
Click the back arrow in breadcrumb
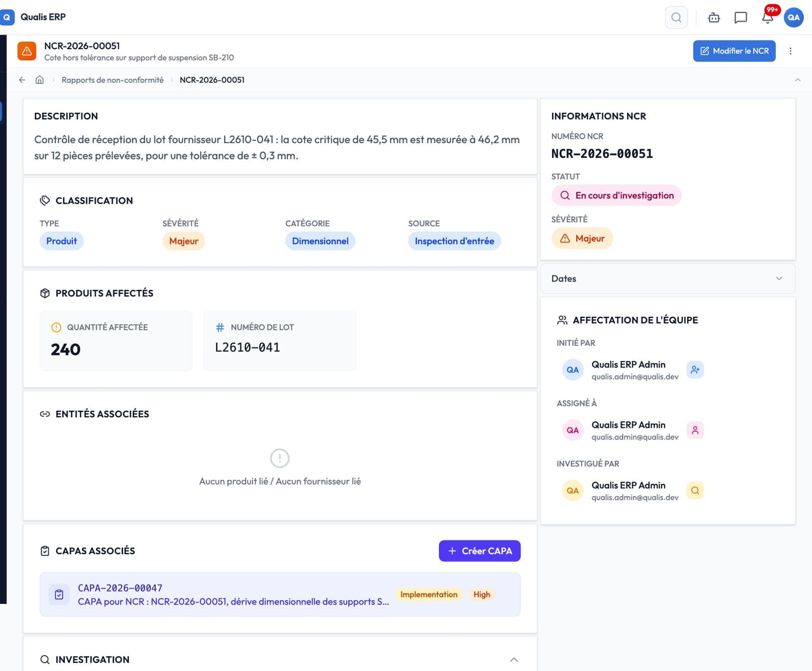(22, 80)
